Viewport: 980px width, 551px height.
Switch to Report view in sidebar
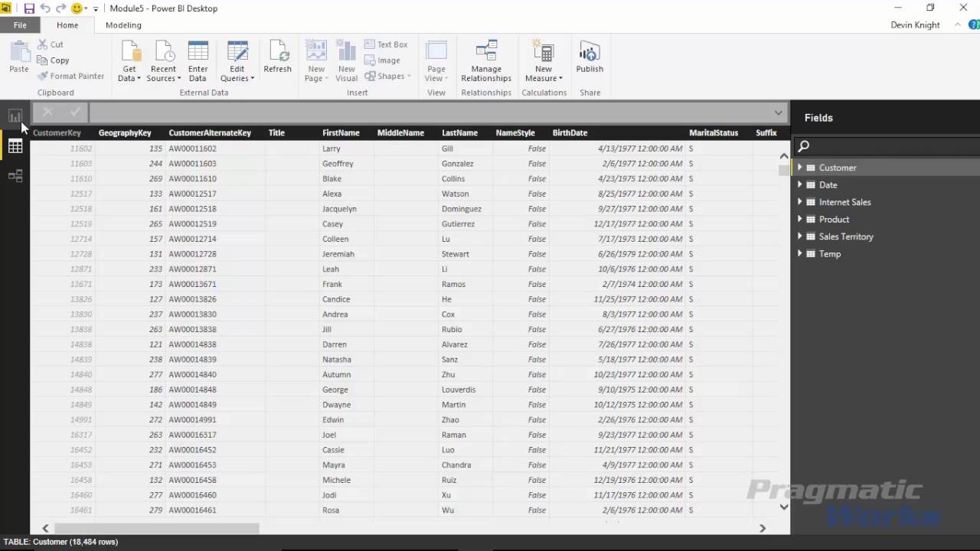(x=15, y=116)
